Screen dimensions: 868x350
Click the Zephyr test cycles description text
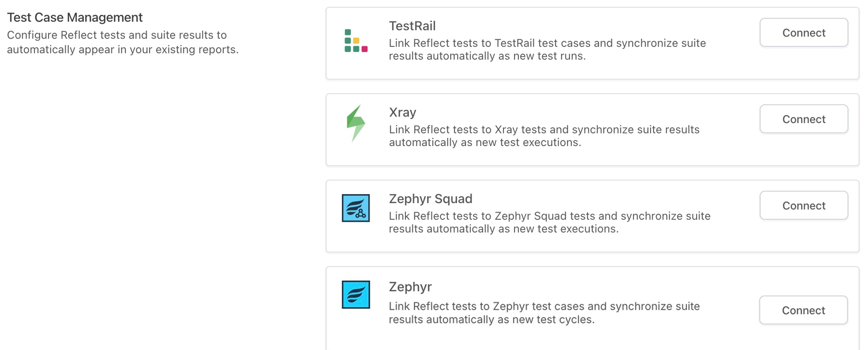click(544, 312)
